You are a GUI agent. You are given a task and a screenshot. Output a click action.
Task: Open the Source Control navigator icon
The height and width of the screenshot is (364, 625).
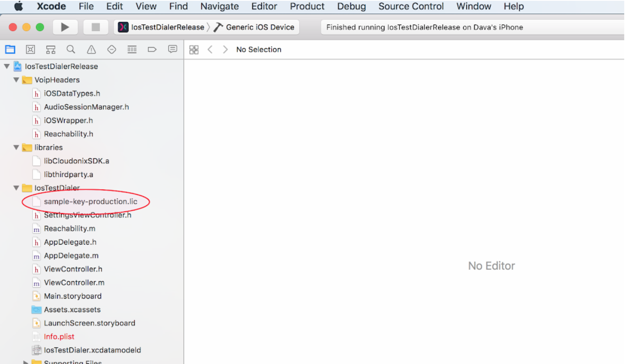(x=30, y=49)
